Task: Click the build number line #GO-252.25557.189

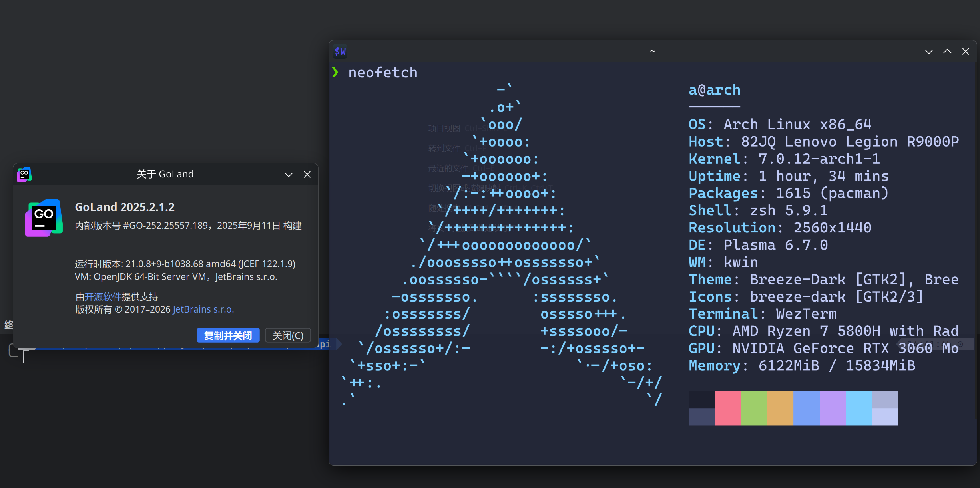Action: 188,226
